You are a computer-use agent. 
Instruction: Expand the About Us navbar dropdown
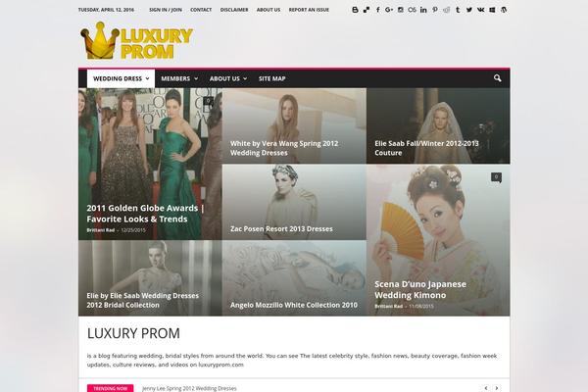tap(228, 78)
